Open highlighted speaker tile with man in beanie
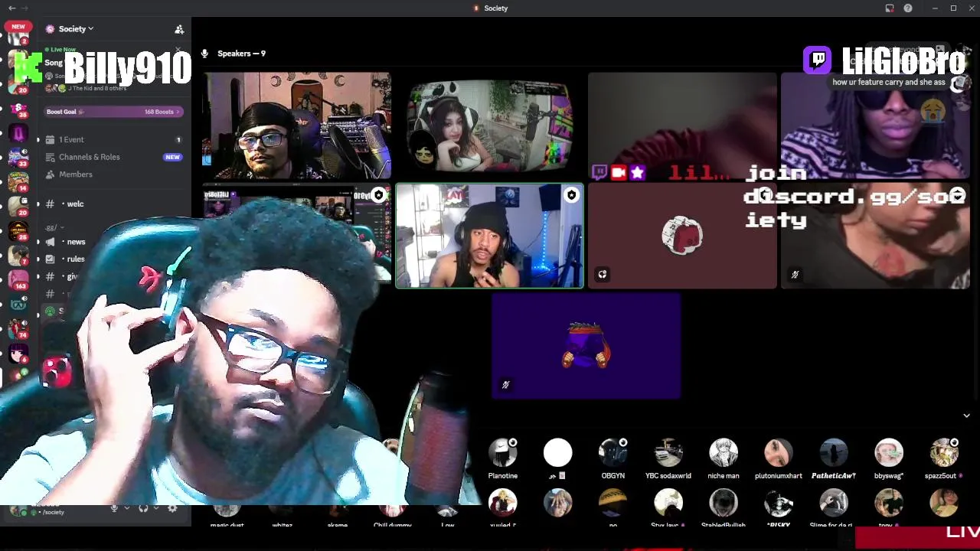Image resolution: width=980 pixels, height=551 pixels. tap(489, 236)
